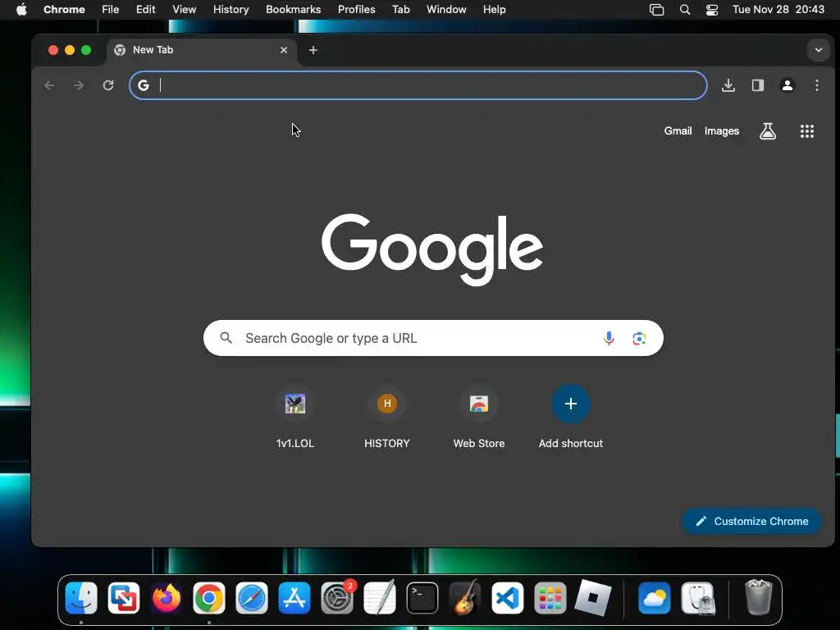Open the History menu
Screen dimensions: 840x630
click(x=231, y=9)
